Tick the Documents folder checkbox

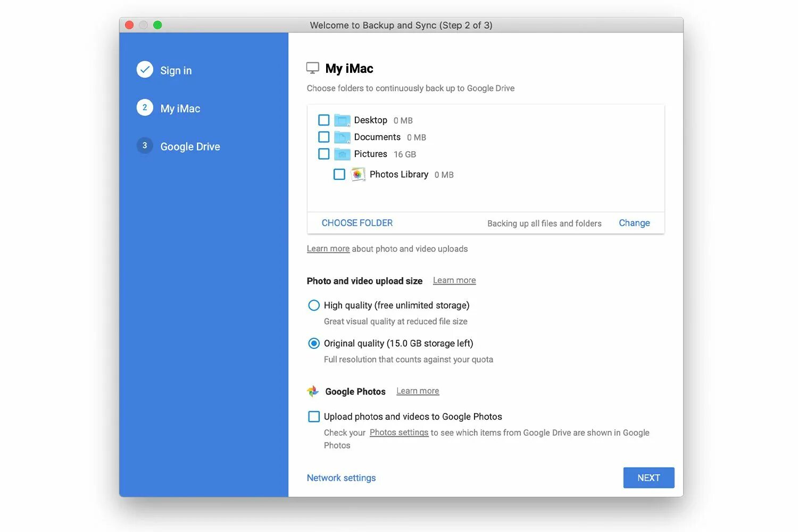click(323, 137)
